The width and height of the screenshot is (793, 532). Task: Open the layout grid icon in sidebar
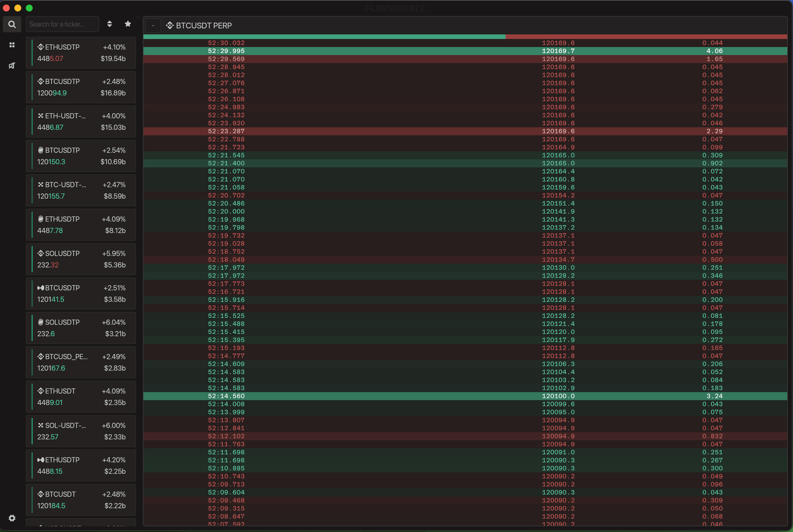point(12,45)
